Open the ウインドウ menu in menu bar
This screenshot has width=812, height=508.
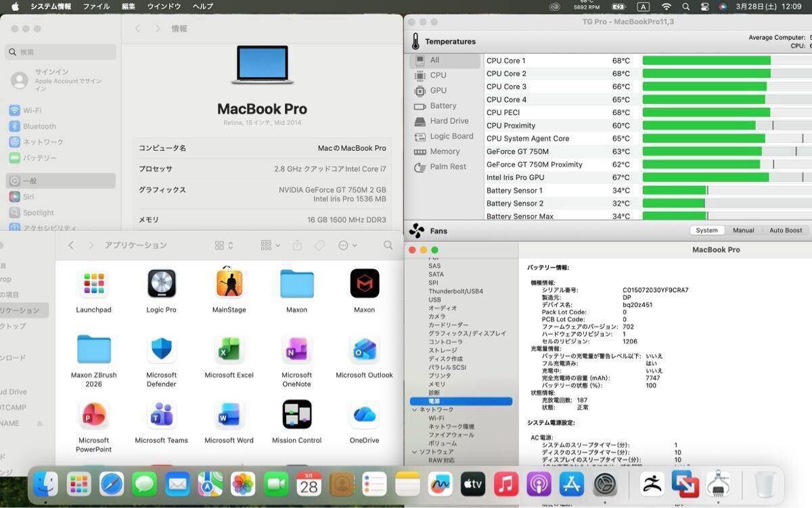pos(164,7)
